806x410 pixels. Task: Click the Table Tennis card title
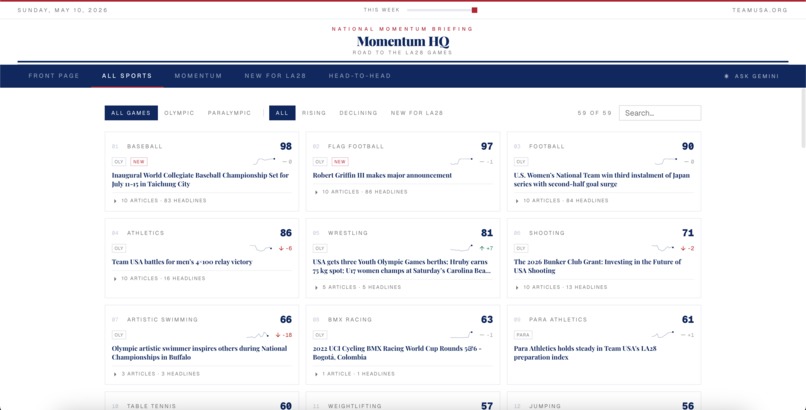point(151,406)
